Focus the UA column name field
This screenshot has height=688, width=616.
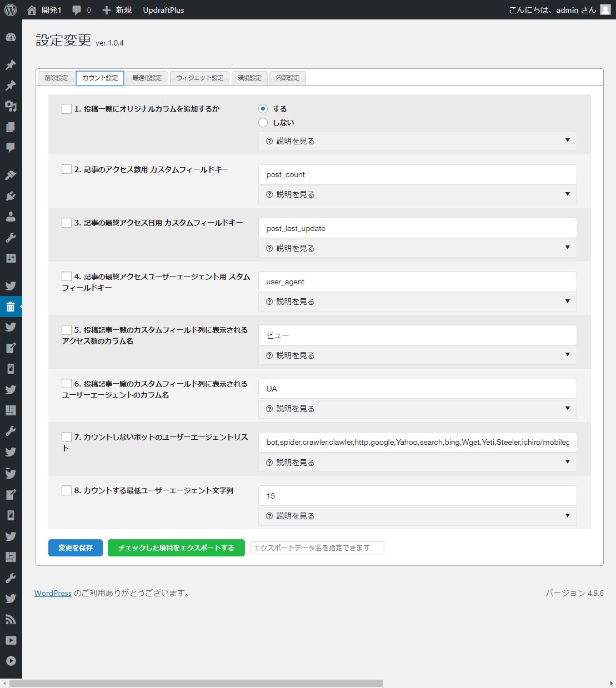coord(418,389)
